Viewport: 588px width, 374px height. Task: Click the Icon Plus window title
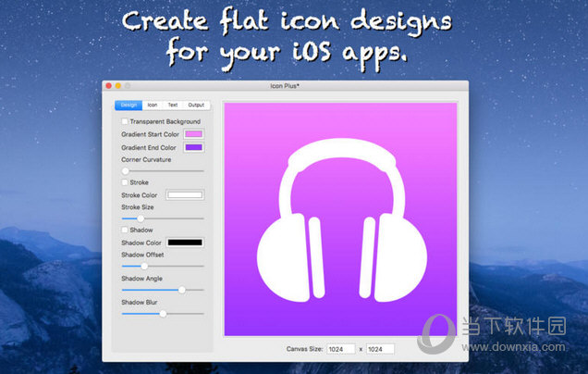[285, 86]
